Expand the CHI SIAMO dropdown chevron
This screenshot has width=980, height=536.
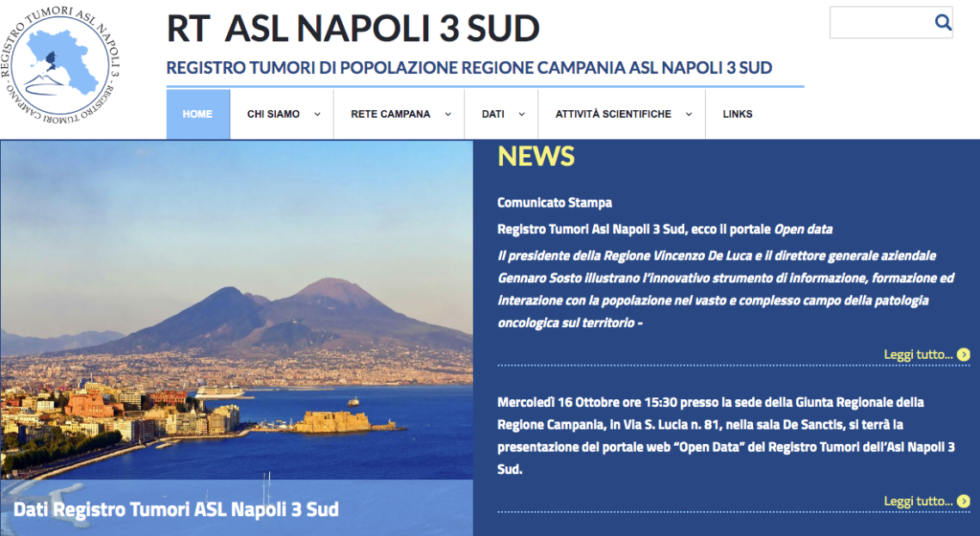click(317, 114)
